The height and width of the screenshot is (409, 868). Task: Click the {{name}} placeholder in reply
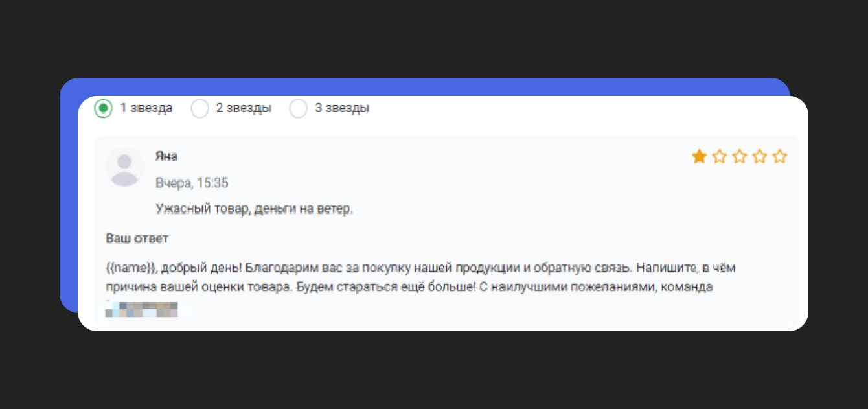131,267
